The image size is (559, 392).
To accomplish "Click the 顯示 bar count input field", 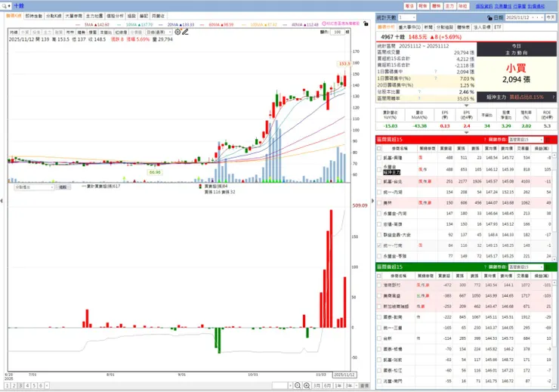I will pos(337,32).
